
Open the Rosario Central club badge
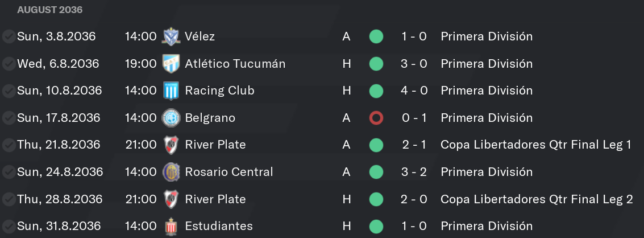coord(171,172)
